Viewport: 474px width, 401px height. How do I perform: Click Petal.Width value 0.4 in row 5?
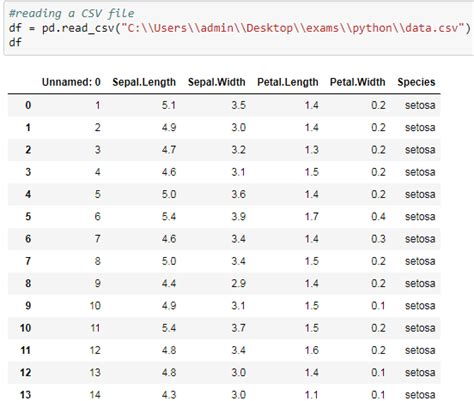(x=378, y=217)
